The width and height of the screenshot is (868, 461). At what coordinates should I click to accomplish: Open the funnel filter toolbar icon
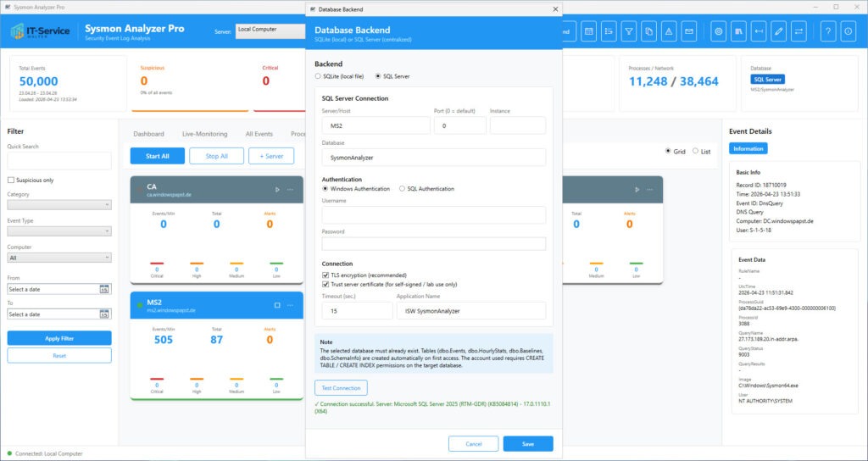[x=629, y=31]
